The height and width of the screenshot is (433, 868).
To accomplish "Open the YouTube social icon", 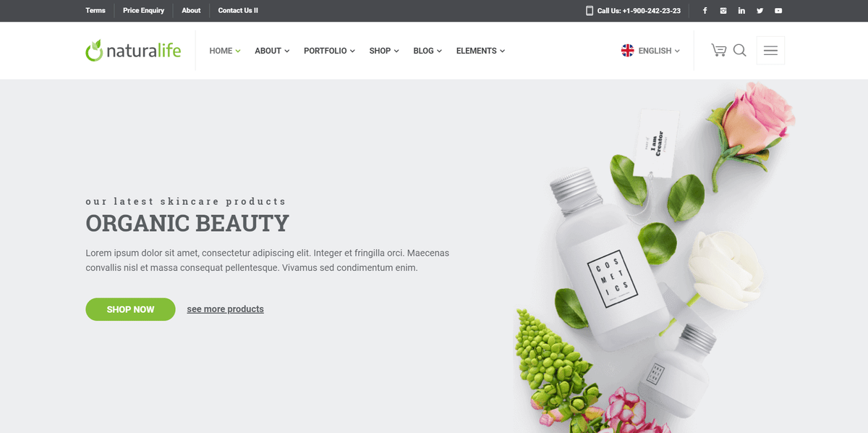I will [778, 11].
